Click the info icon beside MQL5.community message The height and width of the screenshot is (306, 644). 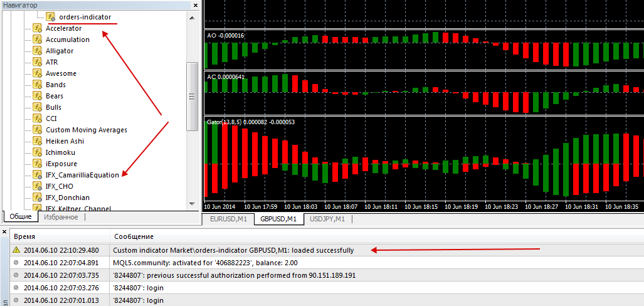coord(16,263)
